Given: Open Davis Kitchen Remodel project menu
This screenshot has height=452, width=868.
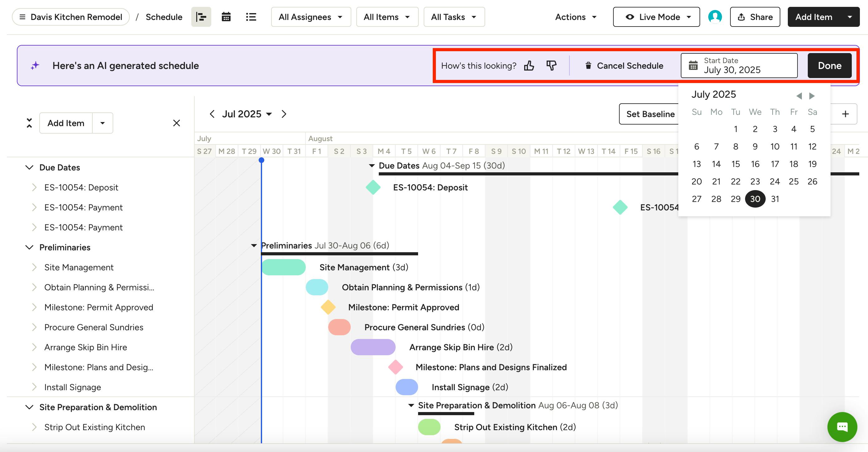Looking at the screenshot, I should pyautogui.click(x=71, y=17).
